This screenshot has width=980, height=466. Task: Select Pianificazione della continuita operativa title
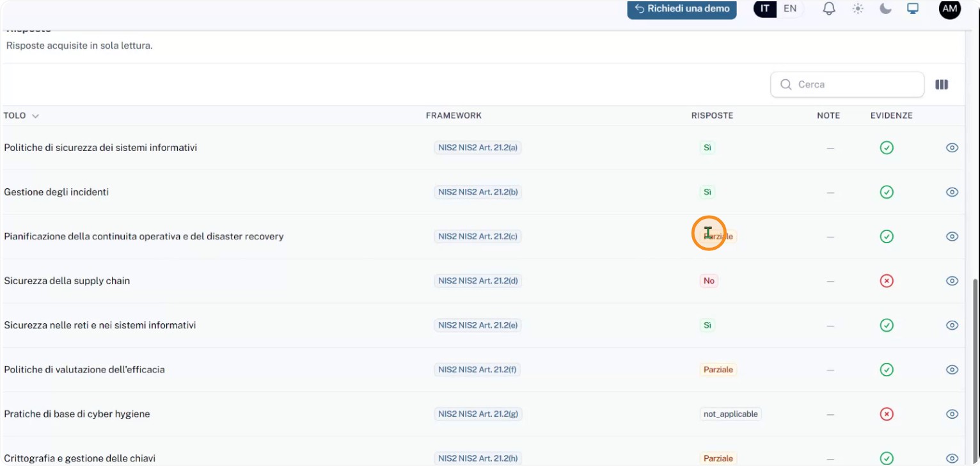point(144,236)
